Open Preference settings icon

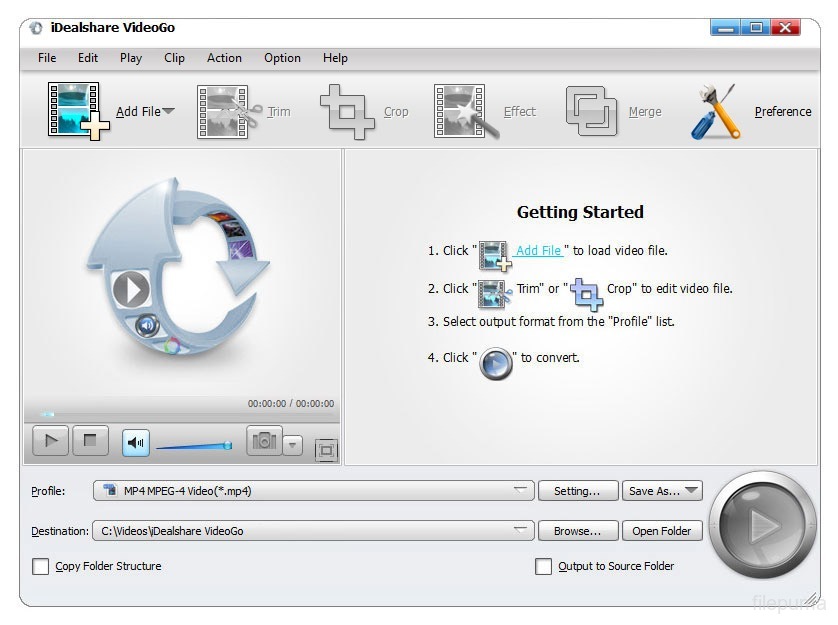coord(716,110)
